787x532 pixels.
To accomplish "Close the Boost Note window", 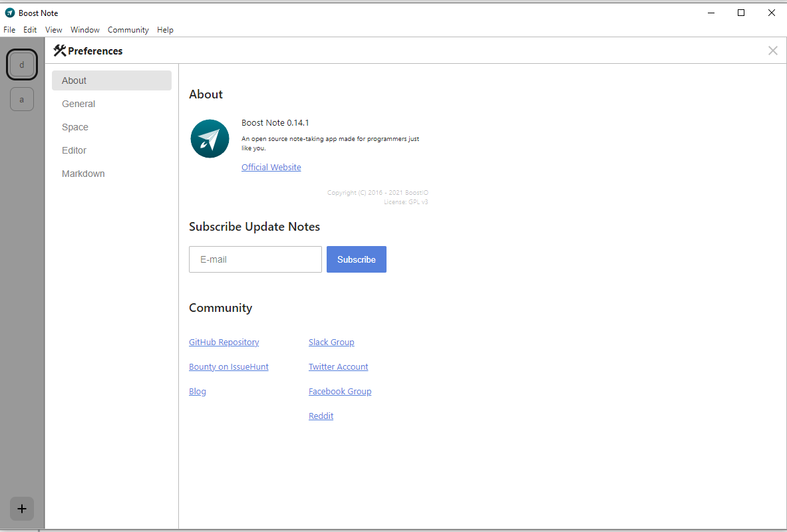I will (x=772, y=13).
